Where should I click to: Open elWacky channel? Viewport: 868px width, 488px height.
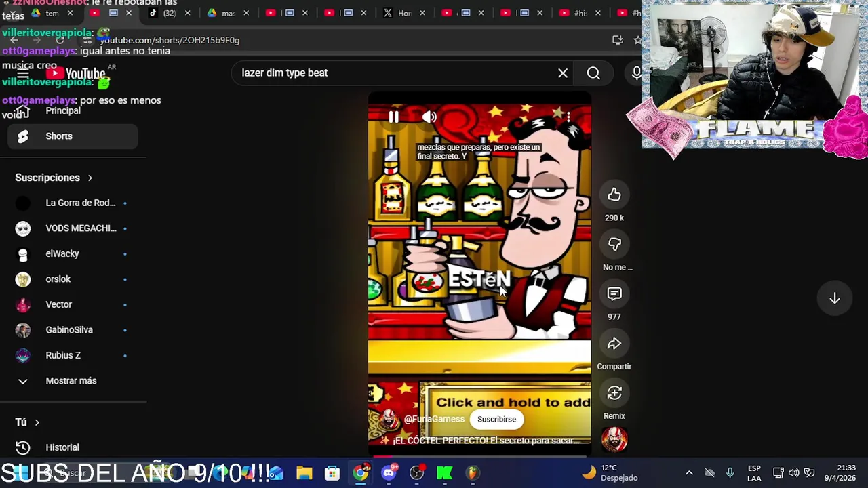tap(73, 253)
